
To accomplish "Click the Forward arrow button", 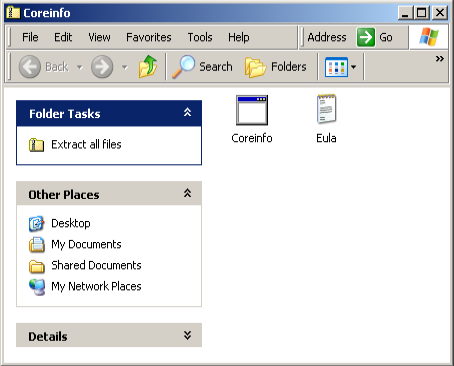I will 102,67.
